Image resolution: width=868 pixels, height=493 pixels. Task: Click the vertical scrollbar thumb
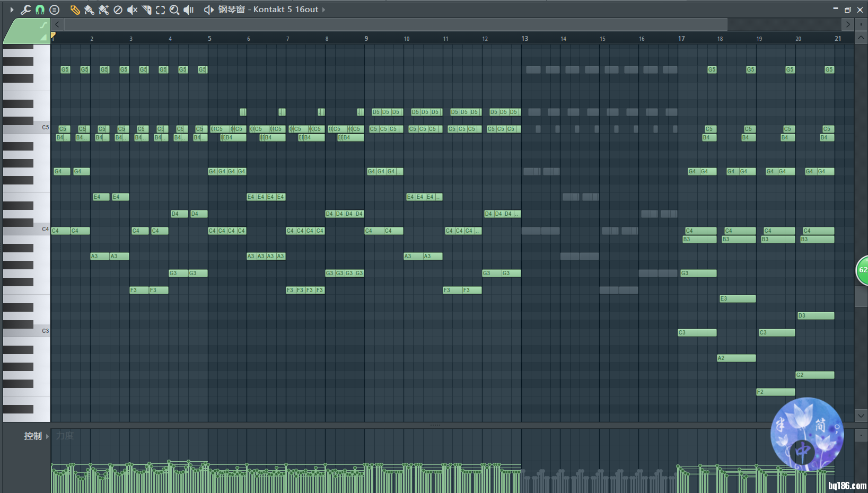(861, 296)
